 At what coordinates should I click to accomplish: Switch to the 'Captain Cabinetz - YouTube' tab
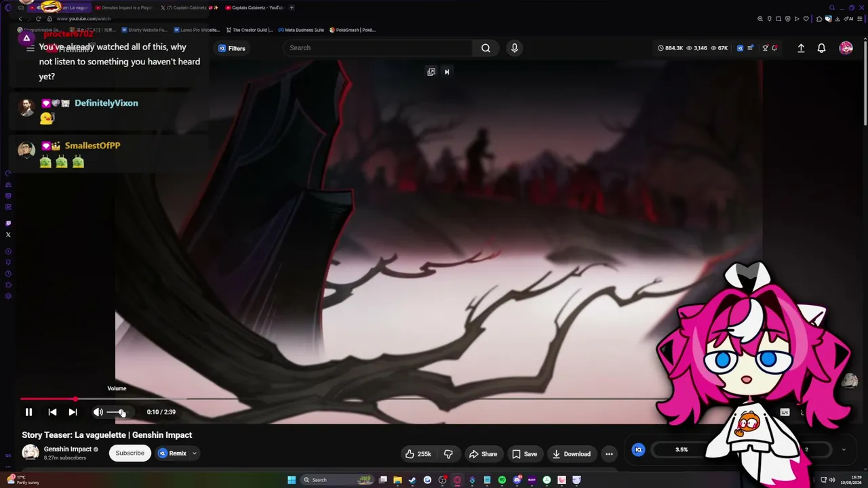click(255, 7)
